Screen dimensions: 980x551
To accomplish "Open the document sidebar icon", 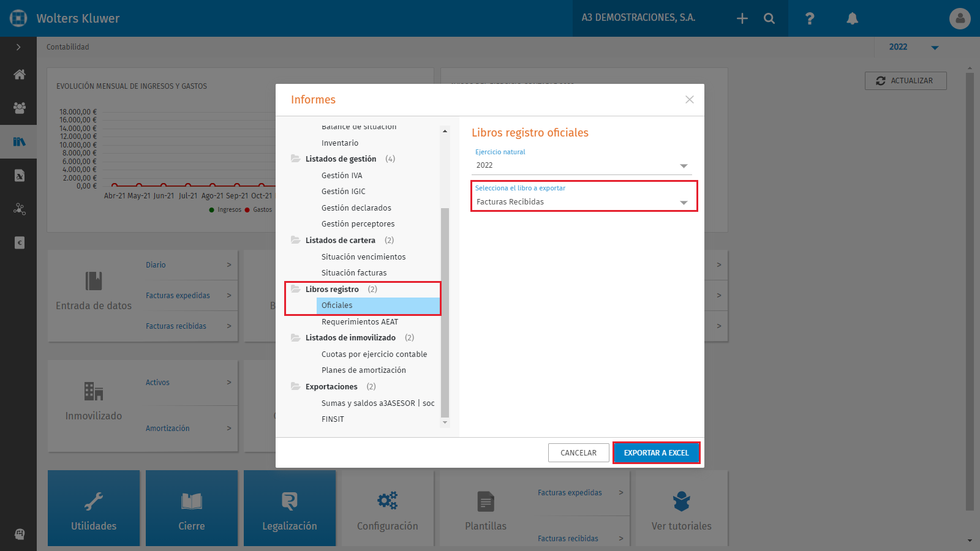I will tap(19, 176).
